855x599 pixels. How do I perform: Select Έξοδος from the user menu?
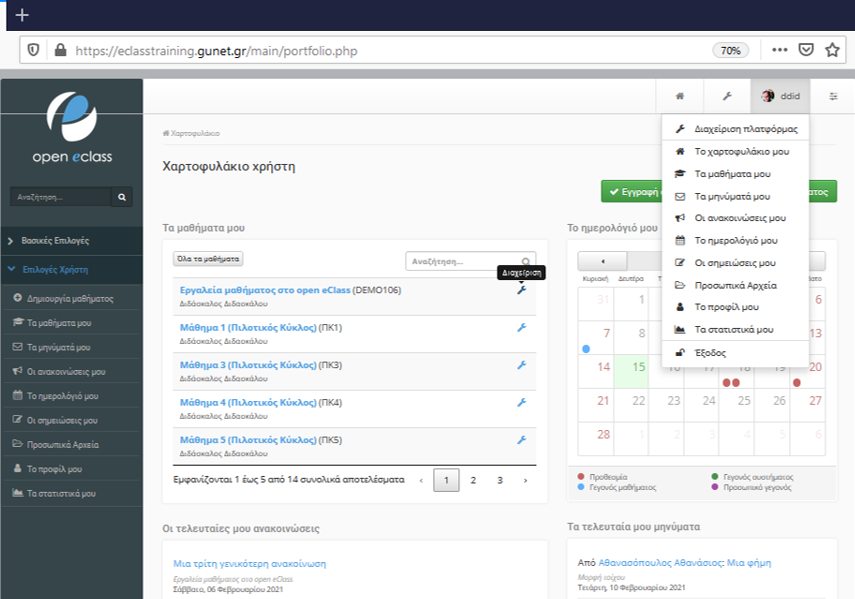(x=709, y=353)
